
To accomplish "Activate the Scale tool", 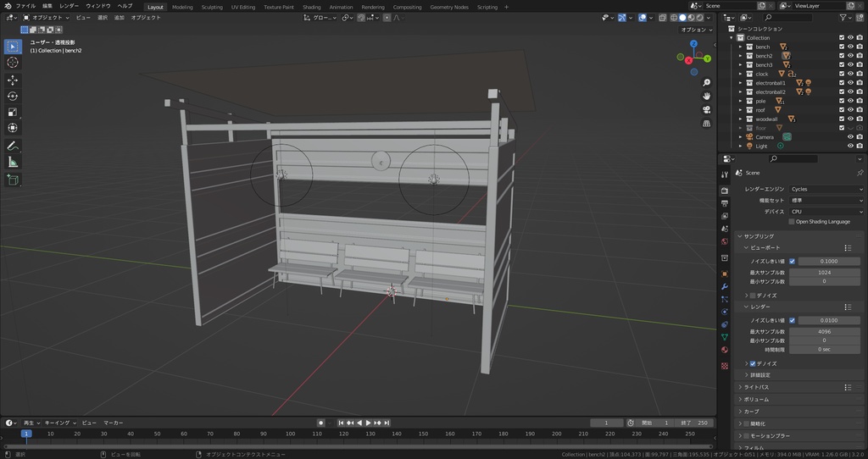I will (x=13, y=112).
